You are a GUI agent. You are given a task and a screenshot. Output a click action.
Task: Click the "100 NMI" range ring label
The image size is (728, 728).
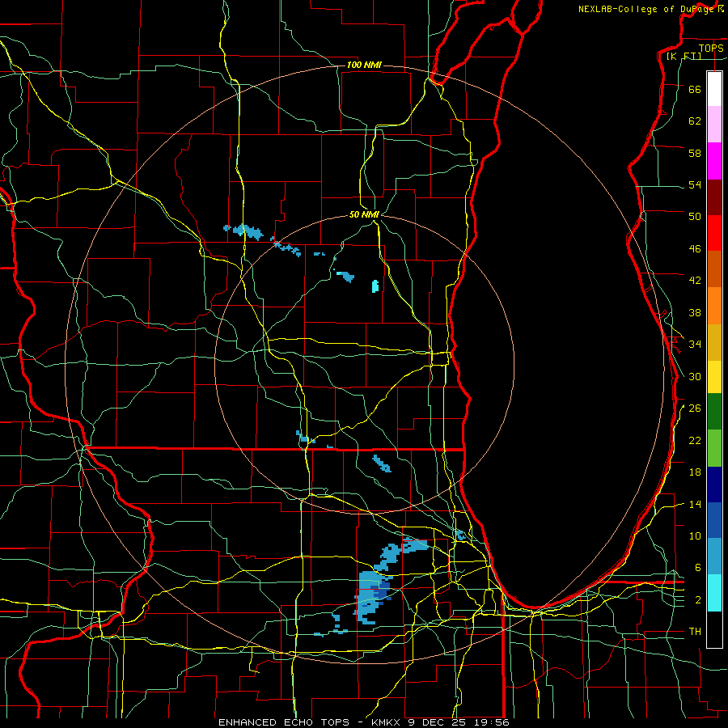(364, 65)
